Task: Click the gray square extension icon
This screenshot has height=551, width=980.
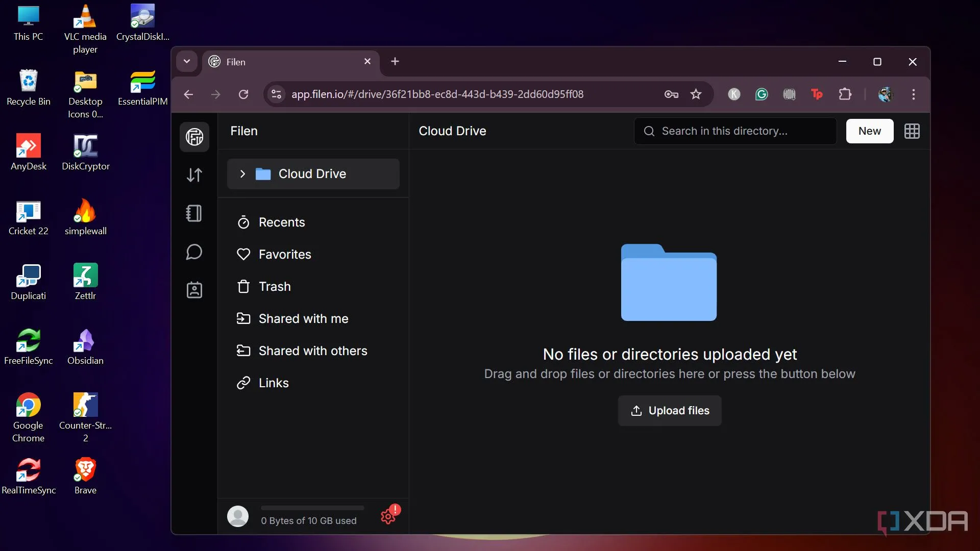Action: coord(789,94)
